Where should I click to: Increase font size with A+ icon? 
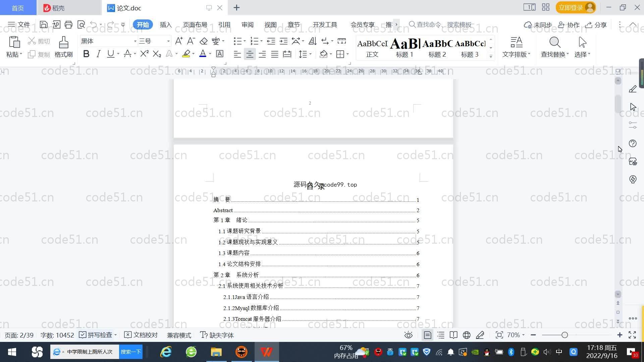tap(179, 41)
